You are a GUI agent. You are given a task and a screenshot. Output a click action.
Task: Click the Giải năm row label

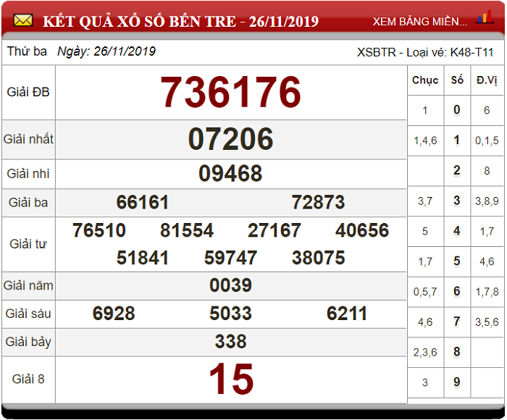coord(28,285)
